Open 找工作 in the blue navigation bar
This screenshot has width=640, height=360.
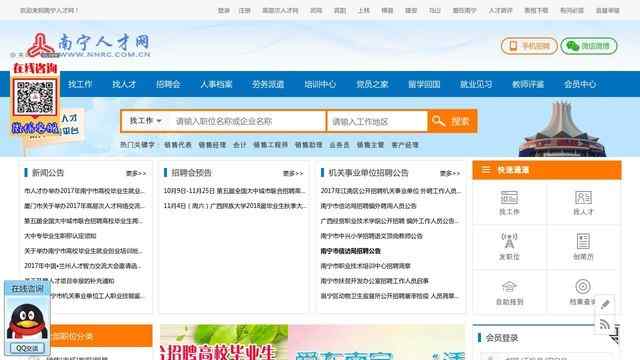[80, 84]
